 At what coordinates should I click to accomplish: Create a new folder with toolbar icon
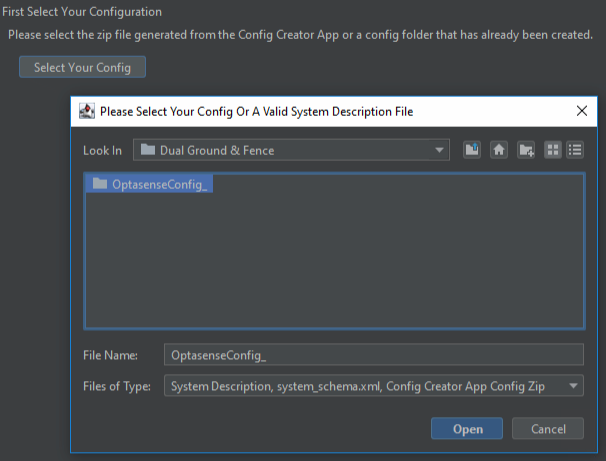pos(526,150)
